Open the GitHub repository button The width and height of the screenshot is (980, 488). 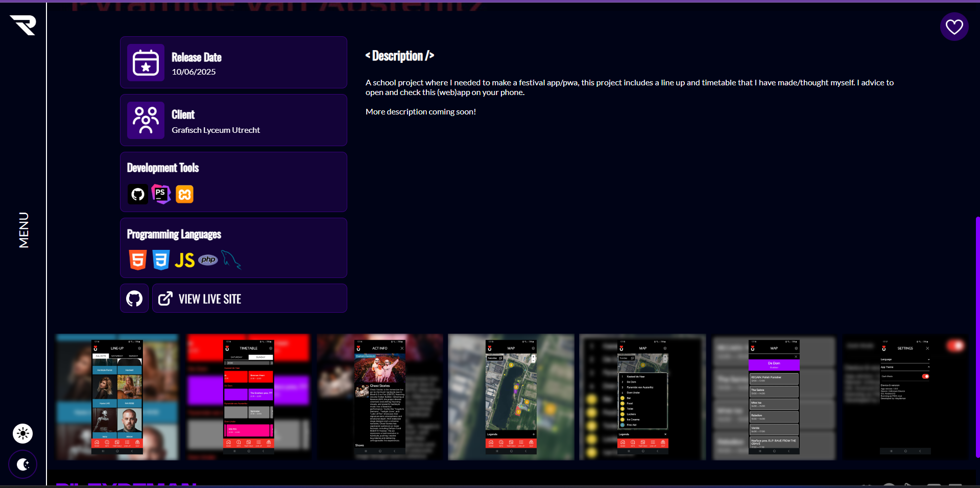click(134, 298)
